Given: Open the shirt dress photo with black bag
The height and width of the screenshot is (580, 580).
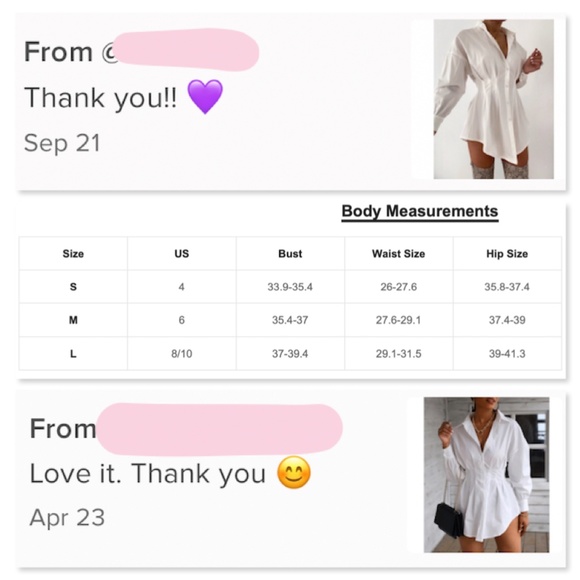Looking at the screenshot, I should point(486,475).
